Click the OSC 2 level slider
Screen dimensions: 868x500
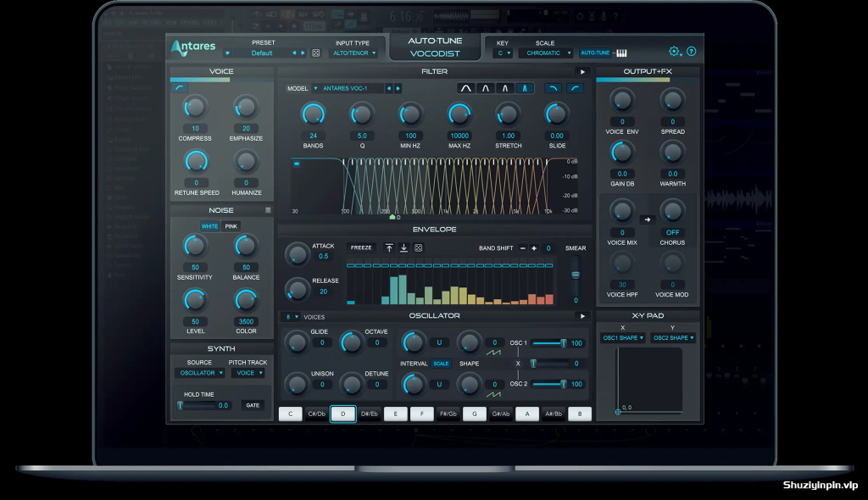[549, 384]
